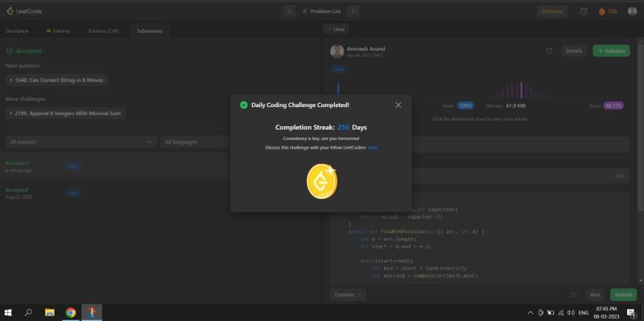Click the Animesh Anand username
This screenshot has width=644, height=321.
click(365, 48)
